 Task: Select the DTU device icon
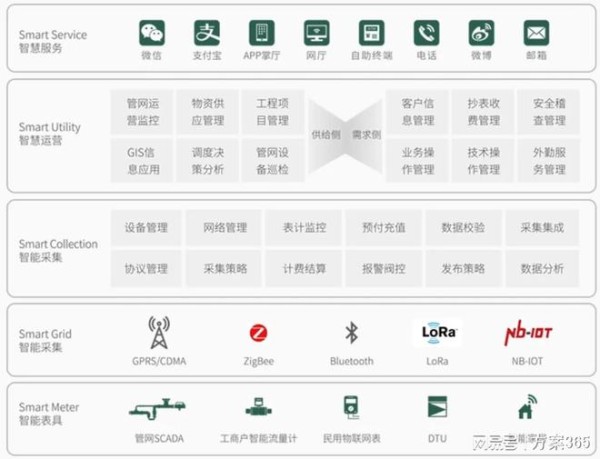click(437, 407)
